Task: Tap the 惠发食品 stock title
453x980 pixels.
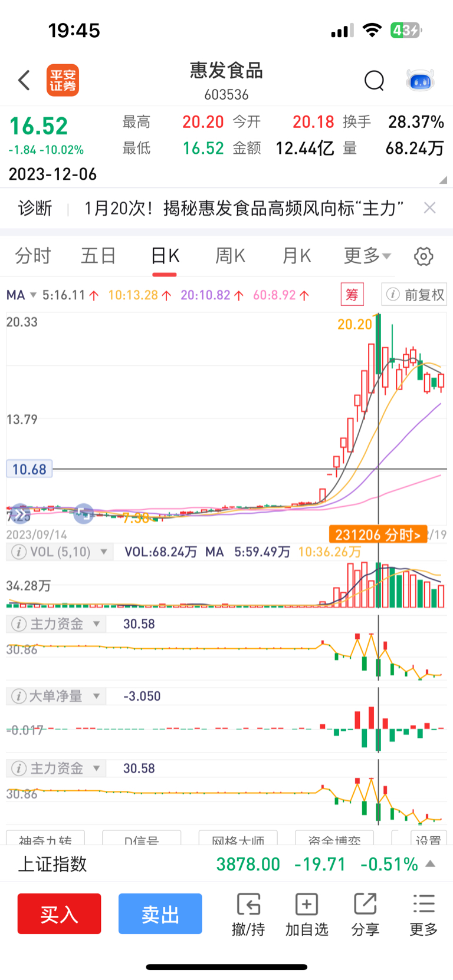Action: point(226,71)
